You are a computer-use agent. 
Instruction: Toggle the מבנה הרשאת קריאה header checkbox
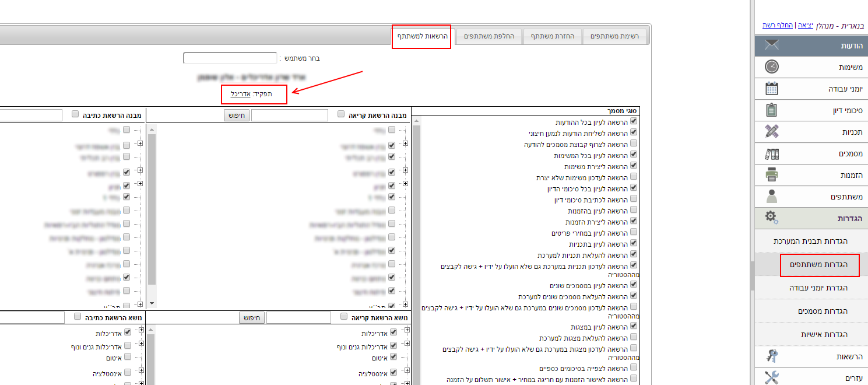[341, 115]
